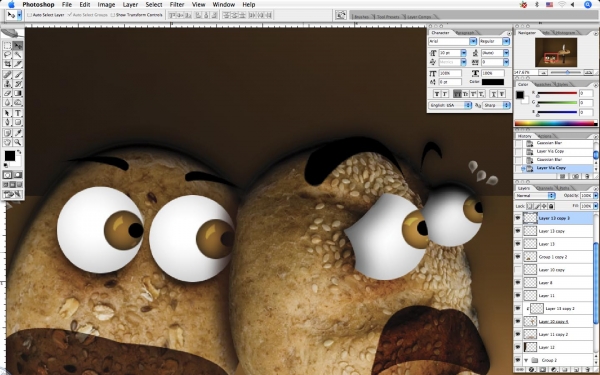
Task: Select the Lasso tool
Action: pos(7,55)
